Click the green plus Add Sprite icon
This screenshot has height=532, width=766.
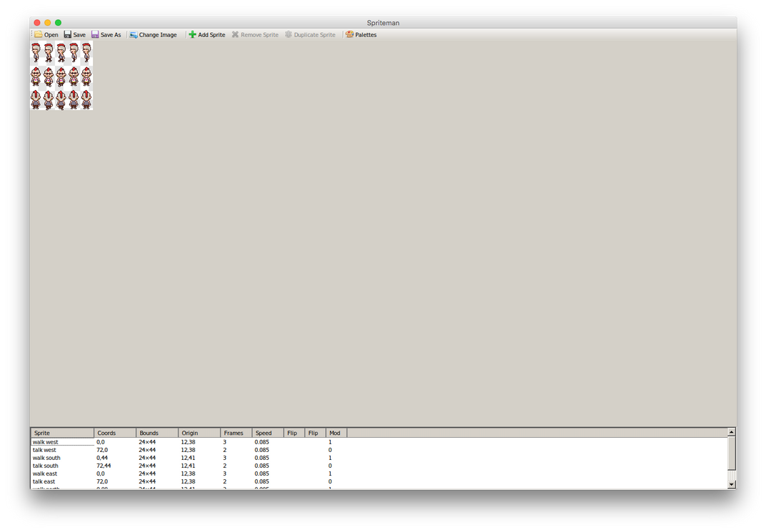tap(192, 35)
